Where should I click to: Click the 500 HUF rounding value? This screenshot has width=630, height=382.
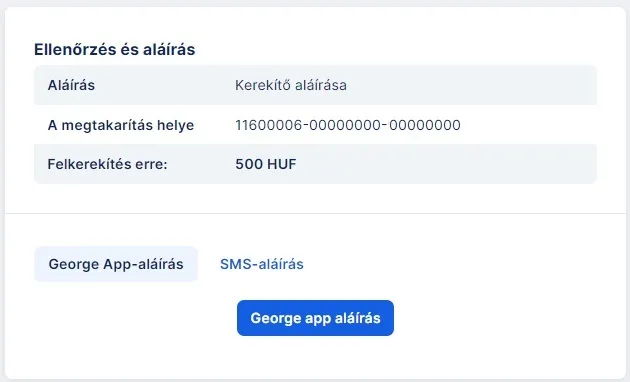266,164
